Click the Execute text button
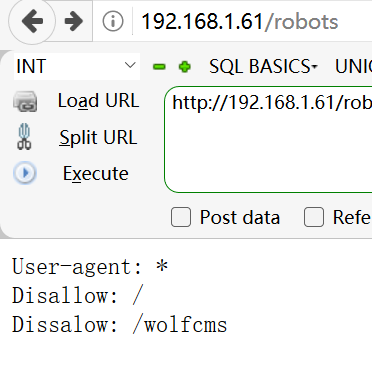 pos(96,173)
